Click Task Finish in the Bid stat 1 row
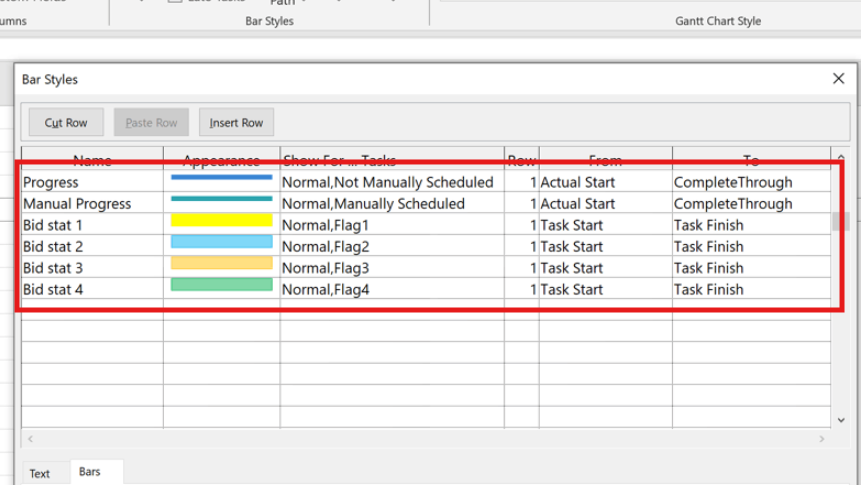 coord(751,225)
